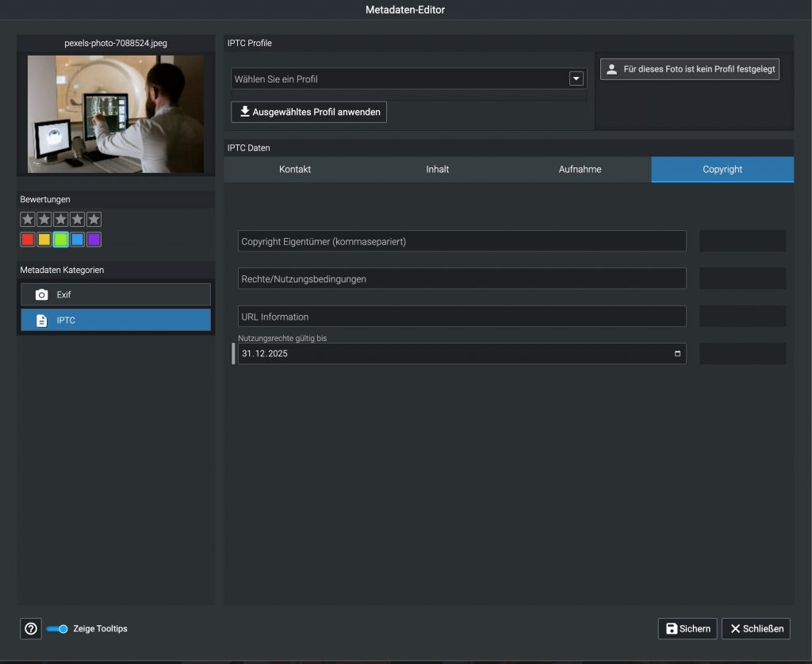The width and height of the screenshot is (812, 664).
Task: Toggle the third rating star
Action: pyautogui.click(x=60, y=219)
